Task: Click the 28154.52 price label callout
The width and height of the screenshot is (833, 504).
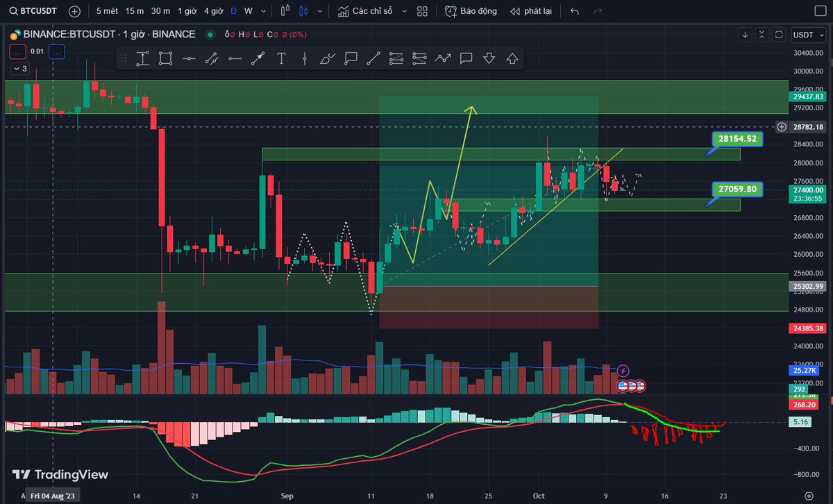Action: 739,140
